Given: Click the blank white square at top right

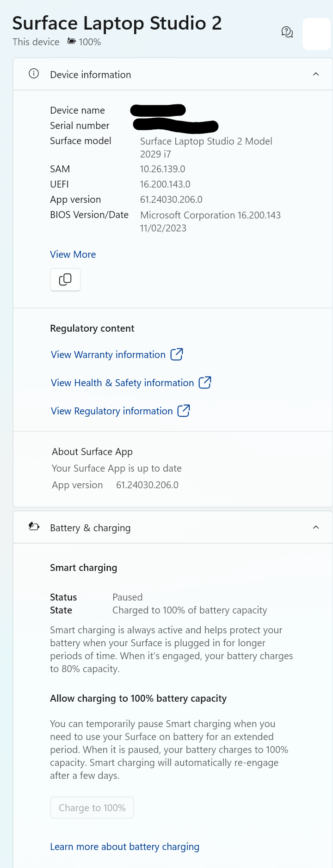Looking at the screenshot, I should point(316,34).
